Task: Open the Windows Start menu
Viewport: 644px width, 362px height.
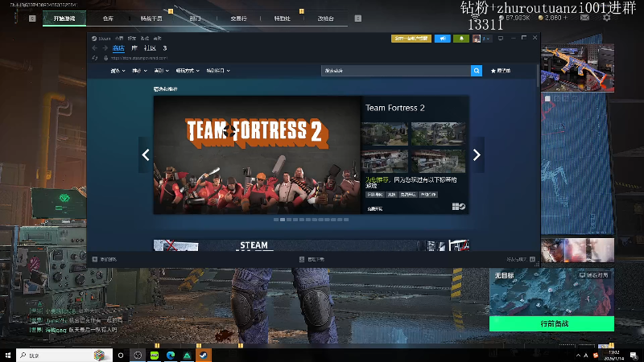Action: click(8, 355)
